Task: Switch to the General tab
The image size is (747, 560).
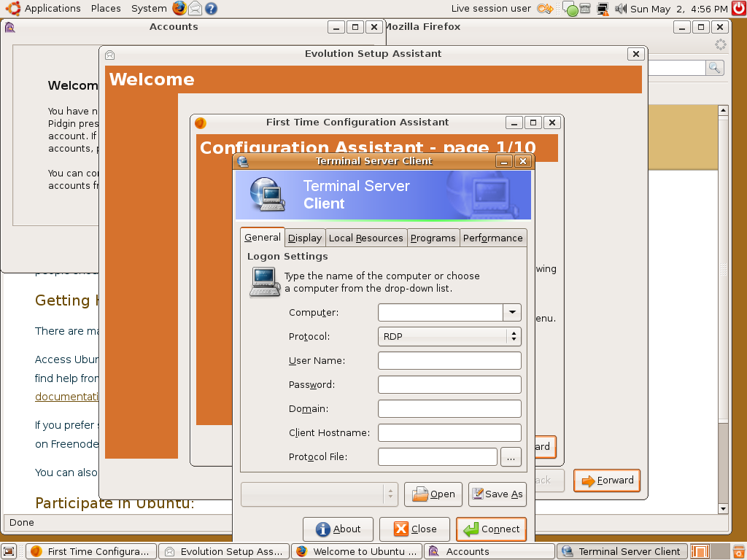Action: coord(263,237)
